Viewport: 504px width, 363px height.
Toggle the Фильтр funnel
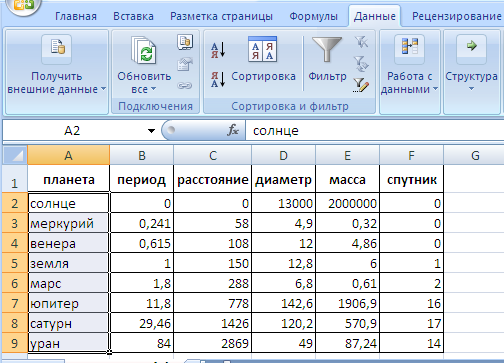pyautogui.click(x=327, y=49)
